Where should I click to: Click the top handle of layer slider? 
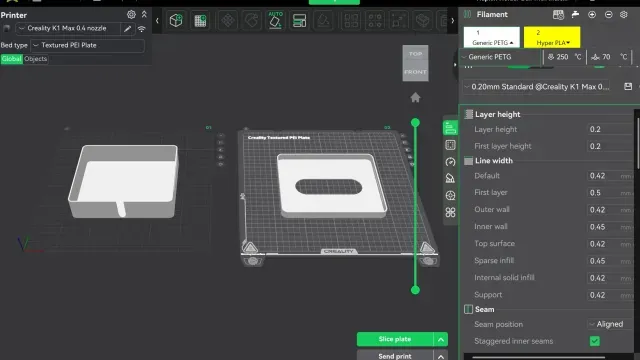[x=415, y=122]
